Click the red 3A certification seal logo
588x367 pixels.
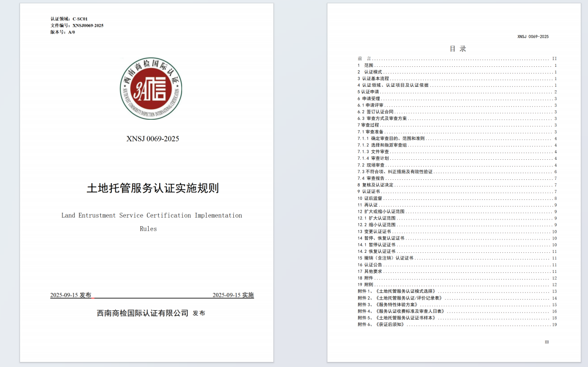click(151, 89)
